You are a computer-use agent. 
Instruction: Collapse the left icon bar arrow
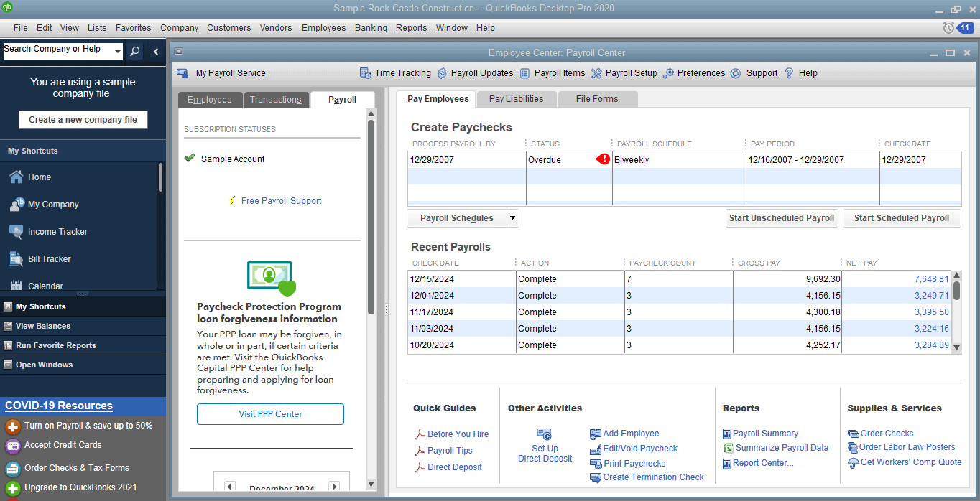[x=156, y=52]
